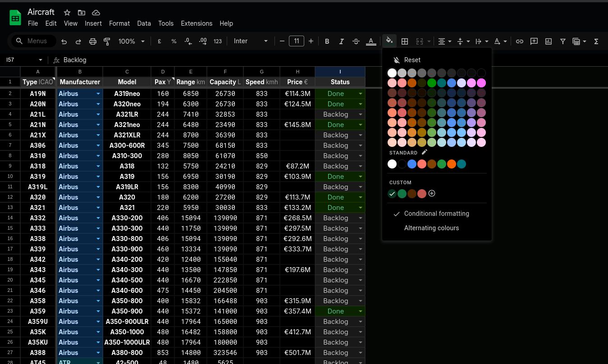Viewport: 608px width, 364px height.
Task: Open the Extensions menu
Action: click(197, 23)
